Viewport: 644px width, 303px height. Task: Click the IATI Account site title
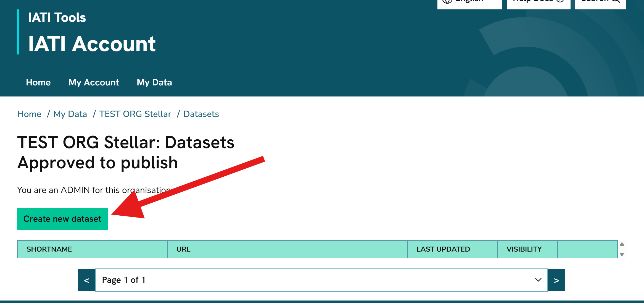click(x=92, y=44)
